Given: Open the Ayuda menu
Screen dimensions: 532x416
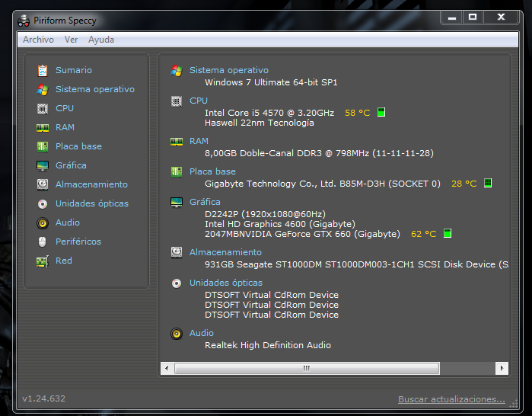Looking at the screenshot, I should (x=100, y=40).
